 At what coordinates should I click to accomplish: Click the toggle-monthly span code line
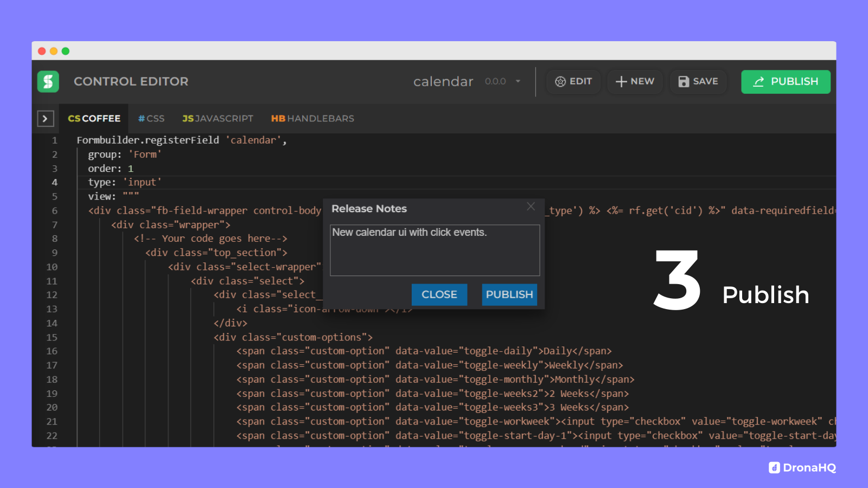pos(435,380)
